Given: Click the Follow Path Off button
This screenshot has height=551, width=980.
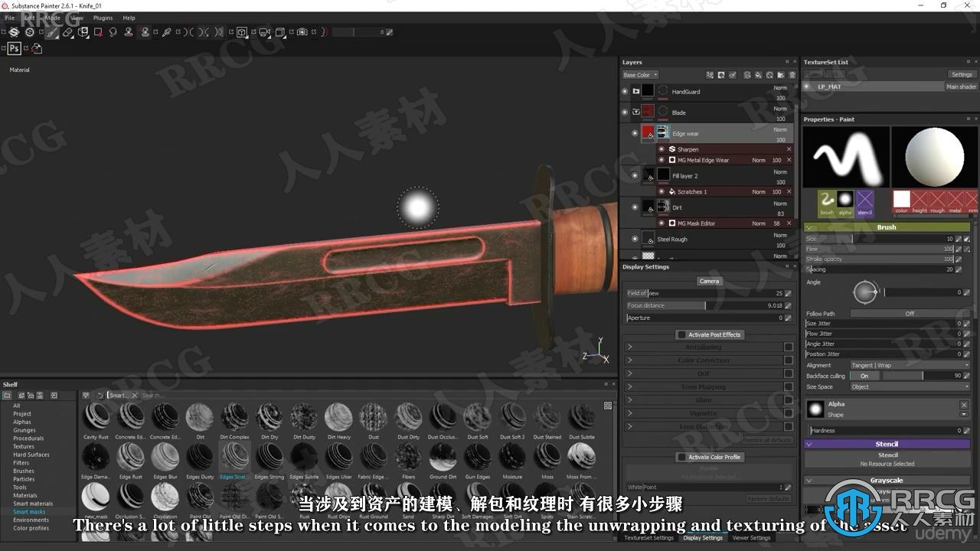Looking at the screenshot, I should point(910,313).
